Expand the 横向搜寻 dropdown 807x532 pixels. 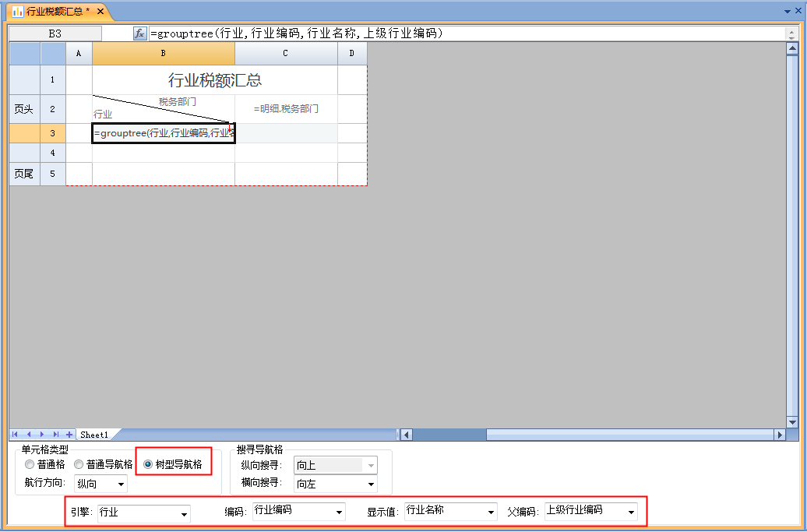pos(335,484)
